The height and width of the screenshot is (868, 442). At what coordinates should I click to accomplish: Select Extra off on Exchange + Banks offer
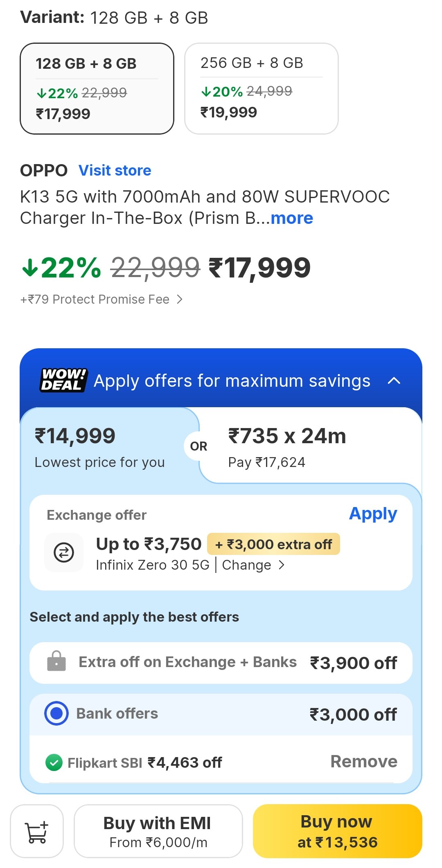click(x=221, y=663)
